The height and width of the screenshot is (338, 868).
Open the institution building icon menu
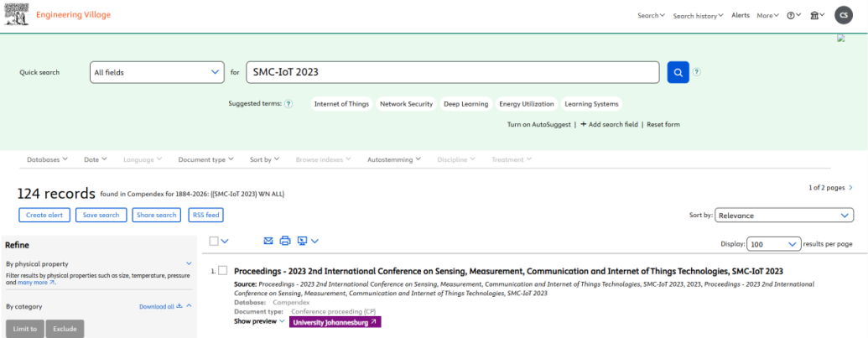coord(818,15)
